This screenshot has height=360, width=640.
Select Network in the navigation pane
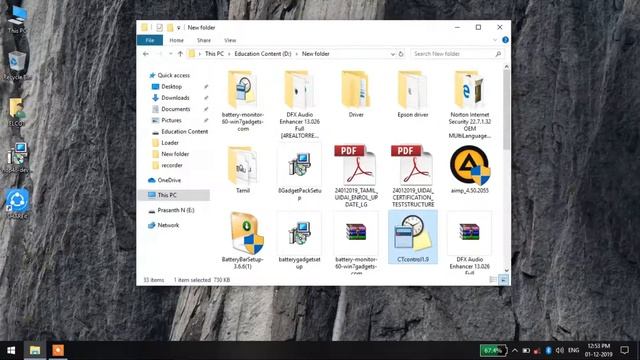point(168,225)
